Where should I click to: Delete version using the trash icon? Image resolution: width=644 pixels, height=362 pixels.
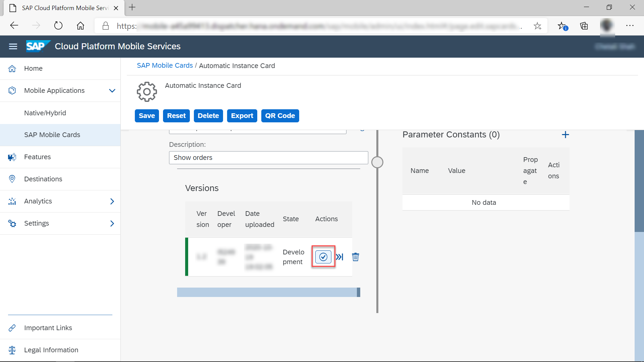coord(356,257)
